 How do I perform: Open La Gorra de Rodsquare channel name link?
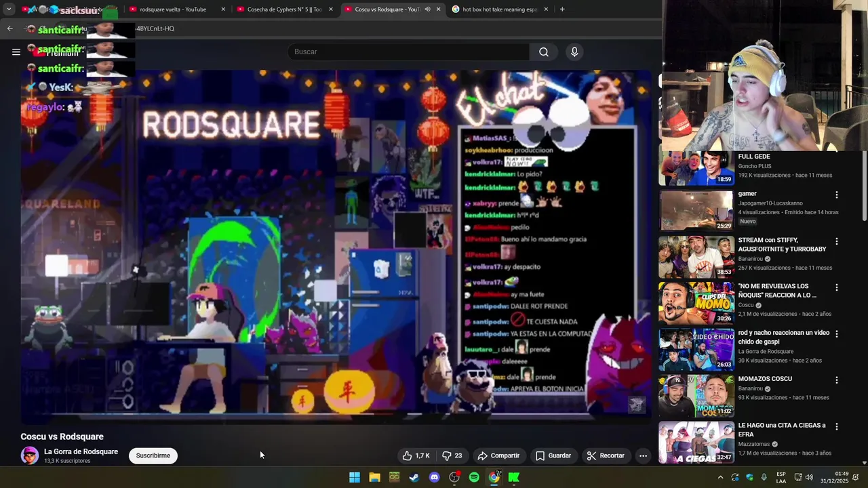[x=81, y=451]
